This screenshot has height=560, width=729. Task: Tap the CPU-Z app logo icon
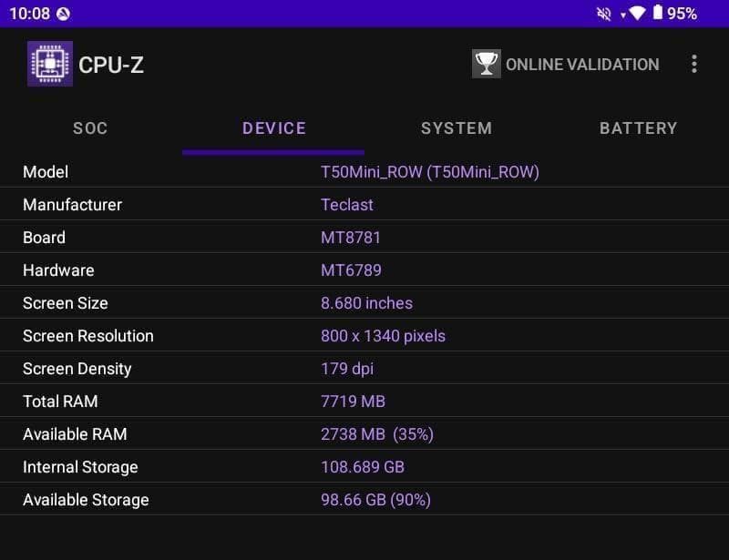click(50, 64)
